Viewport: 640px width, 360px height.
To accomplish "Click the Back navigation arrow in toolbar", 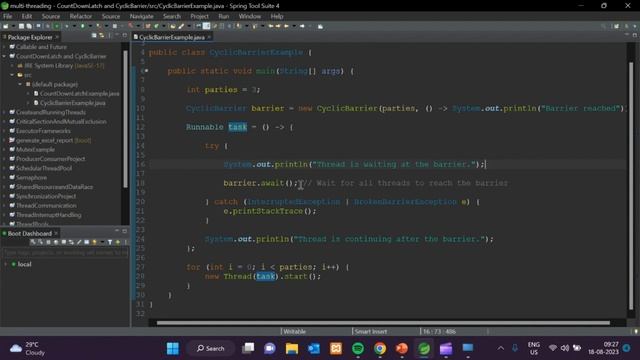I will click(287, 26).
